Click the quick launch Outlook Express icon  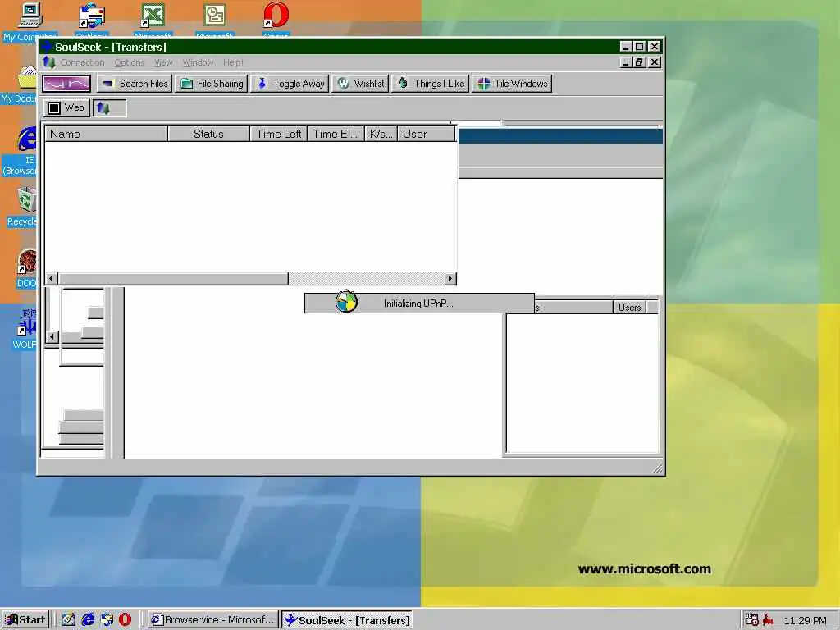tap(107, 620)
